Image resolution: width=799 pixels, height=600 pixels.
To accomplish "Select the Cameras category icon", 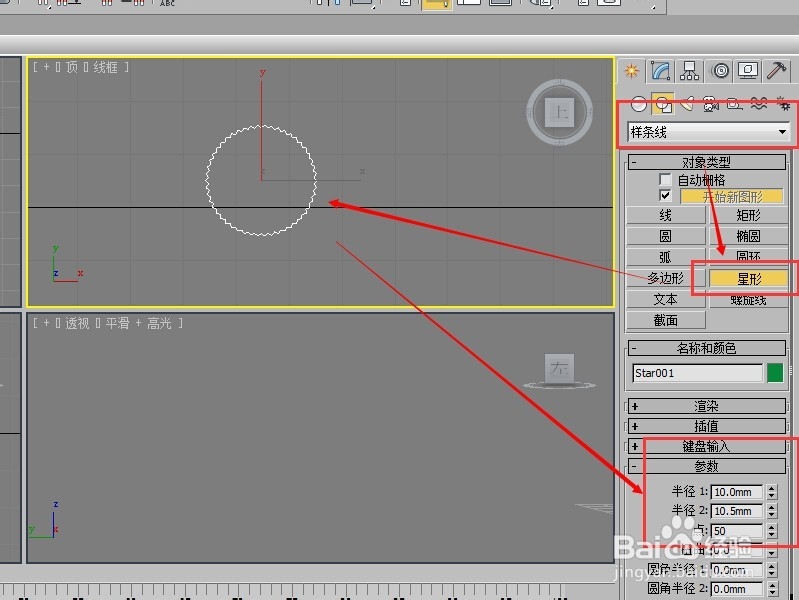I will point(710,104).
